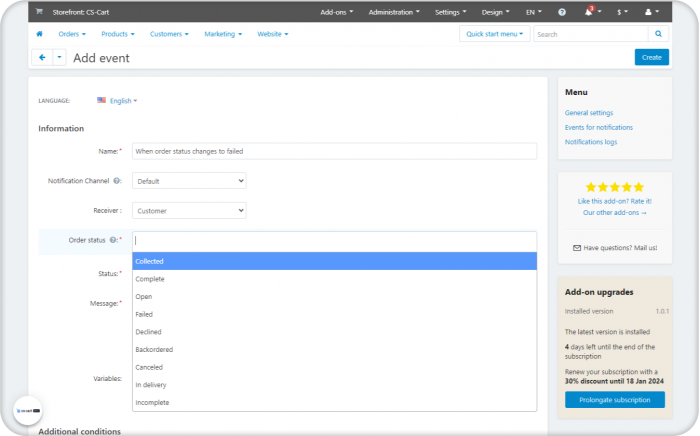
Task: Click the Name input field
Action: 334,151
